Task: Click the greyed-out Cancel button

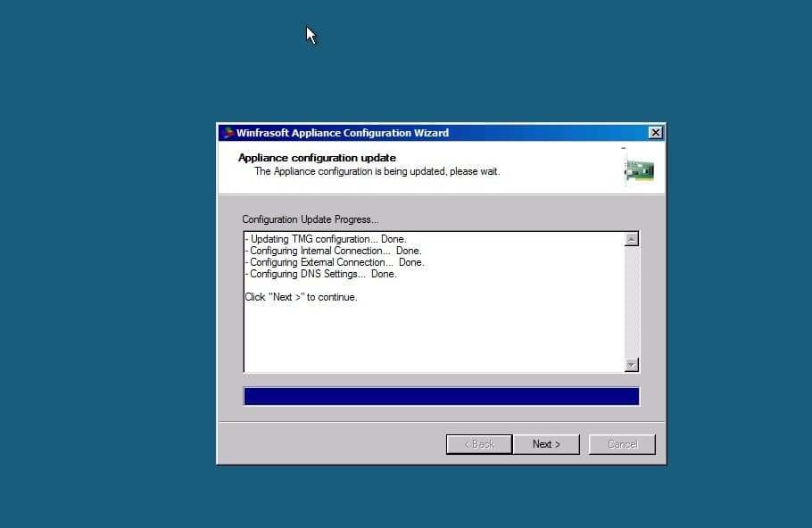Action: click(622, 444)
